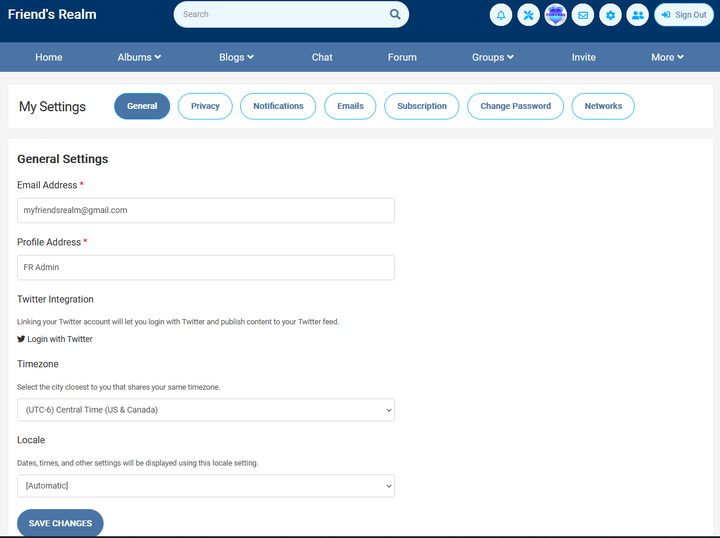720x538 pixels.
Task: Click the Email Address input field
Action: pos(206,210)
